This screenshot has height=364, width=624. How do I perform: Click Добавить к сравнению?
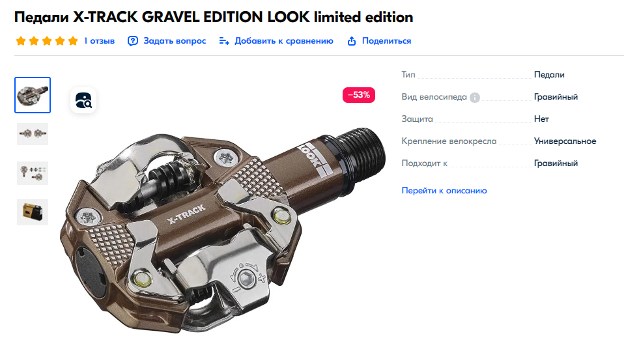[284, 41]
